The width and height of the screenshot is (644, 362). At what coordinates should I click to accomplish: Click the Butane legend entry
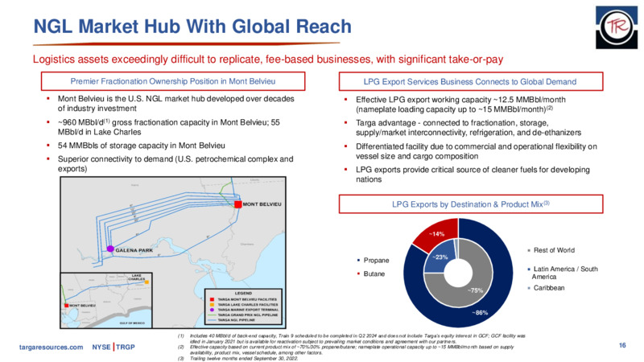click(371, 274)
